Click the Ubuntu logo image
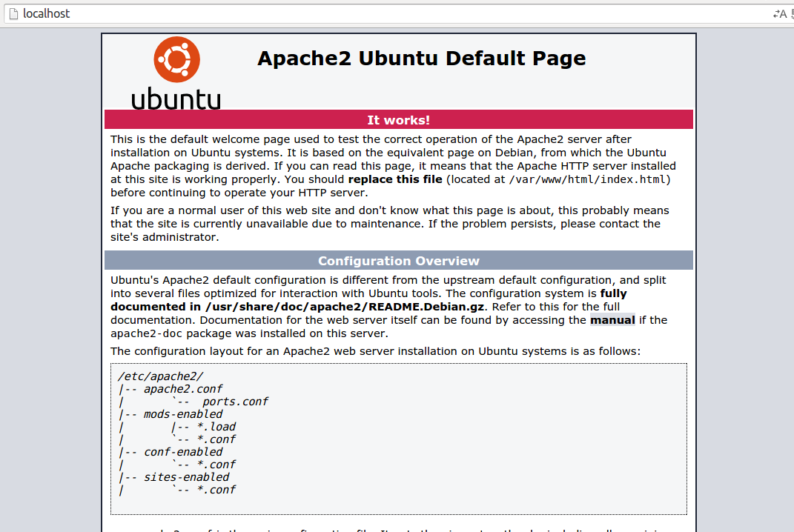 click(176, 73)
